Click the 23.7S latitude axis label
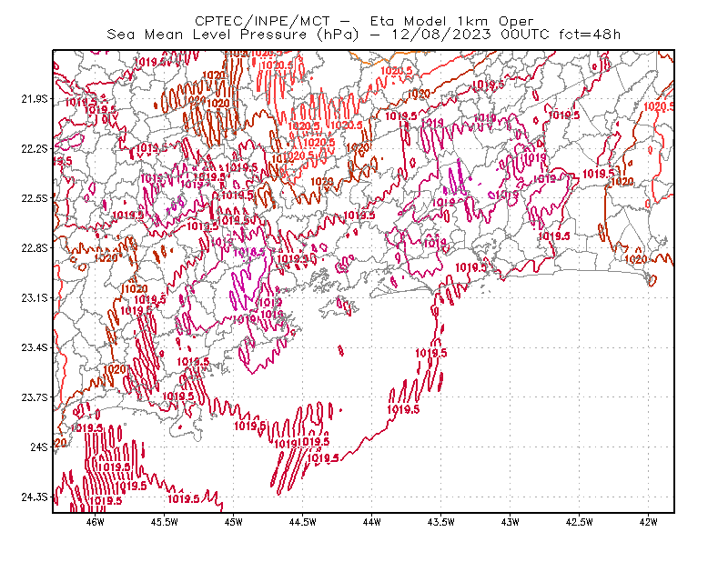This screenshot has height=562, width=728. [x=35, y=397]
